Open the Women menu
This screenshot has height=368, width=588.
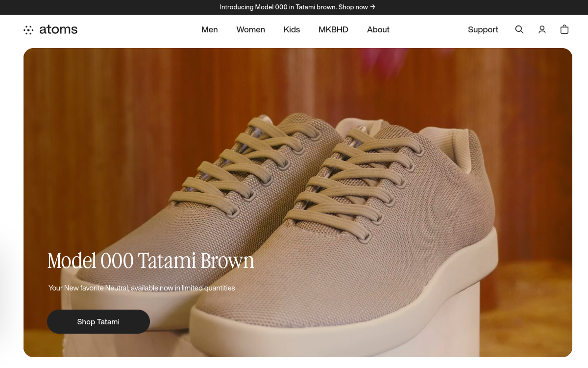pyautogui.click(x=251, y=29)
